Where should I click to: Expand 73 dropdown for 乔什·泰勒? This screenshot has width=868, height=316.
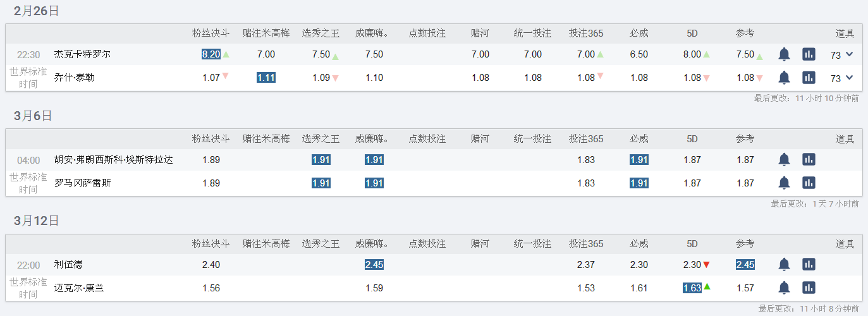(848, 78)
